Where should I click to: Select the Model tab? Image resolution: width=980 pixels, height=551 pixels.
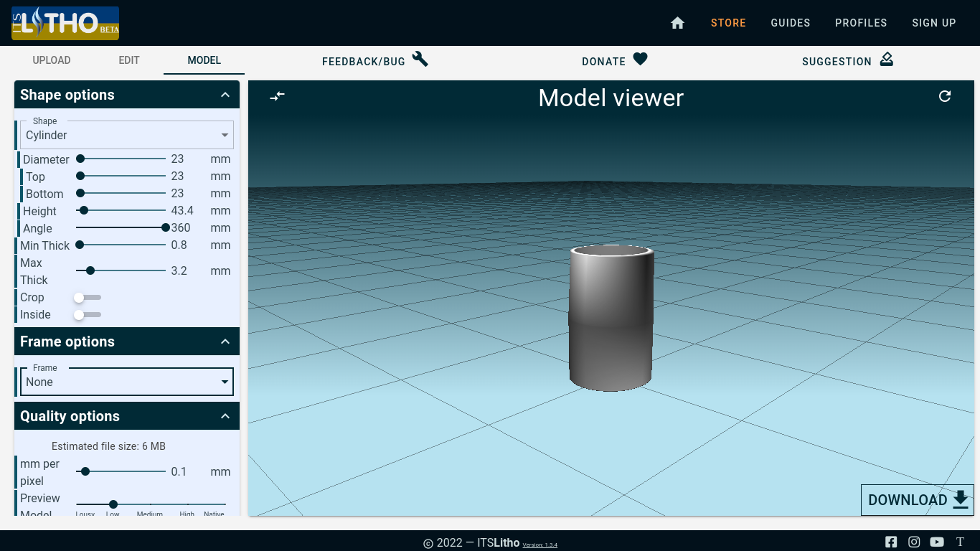tap(204, 60)
